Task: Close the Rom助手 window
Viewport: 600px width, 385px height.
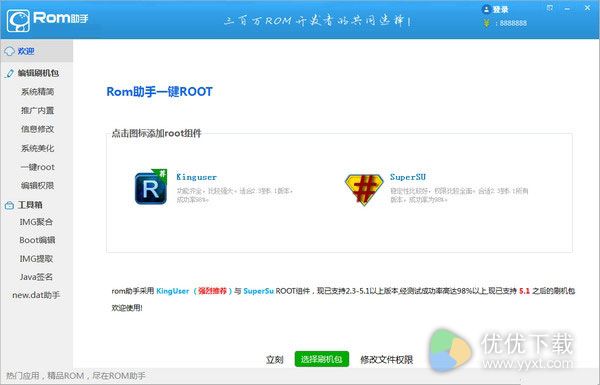Action: click(587, 8)
